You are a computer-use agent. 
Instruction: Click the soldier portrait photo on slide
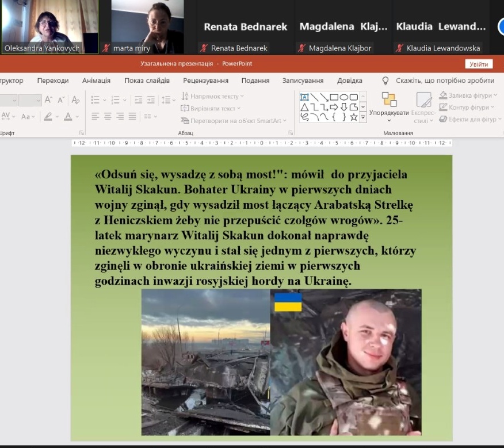(346, 362)
